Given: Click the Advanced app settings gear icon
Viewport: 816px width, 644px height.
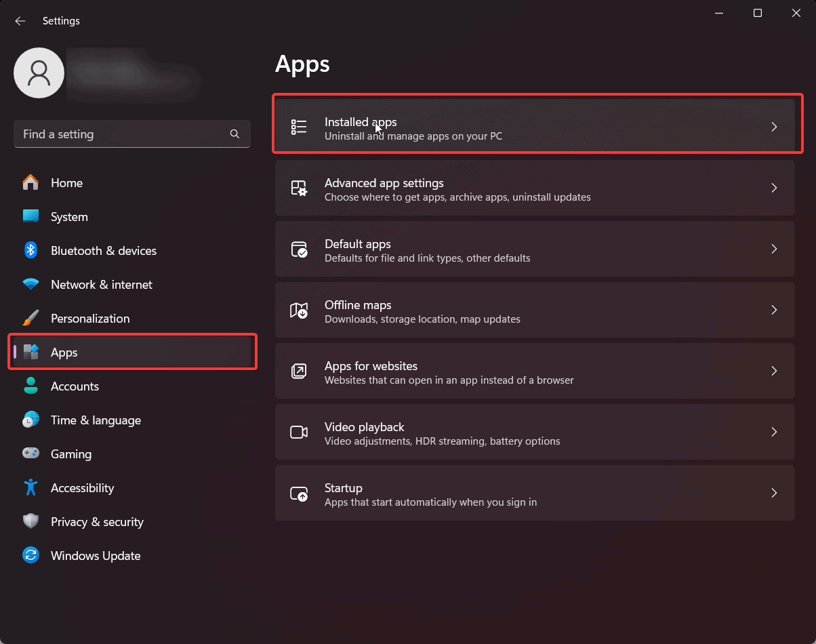Looking at the screenshot, I should pos(298,188).
